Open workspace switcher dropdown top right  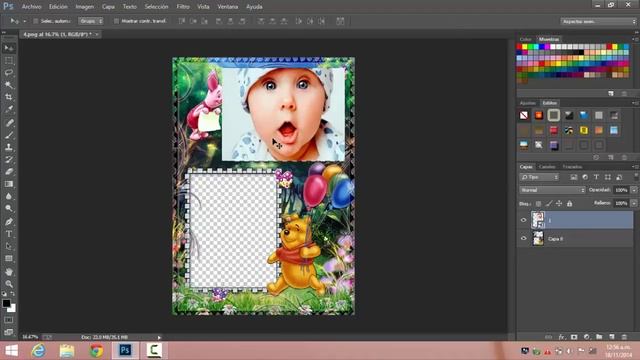pos(598,21)
